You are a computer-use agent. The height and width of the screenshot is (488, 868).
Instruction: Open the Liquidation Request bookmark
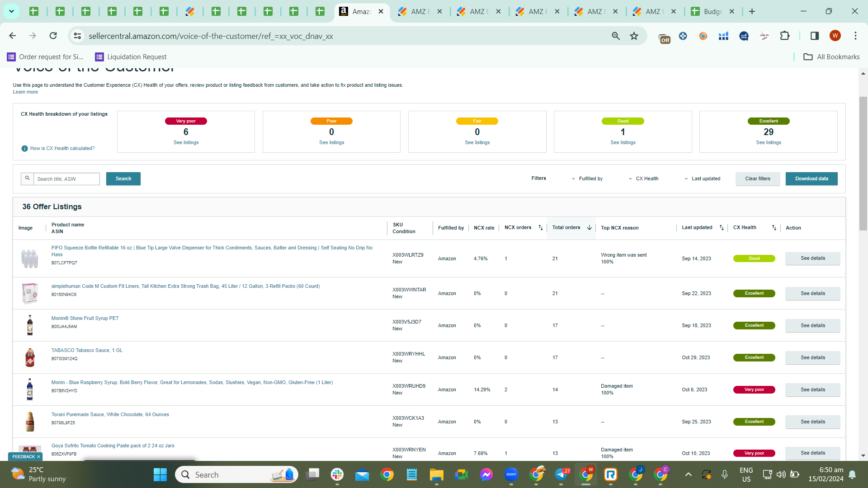pos(131,57)
